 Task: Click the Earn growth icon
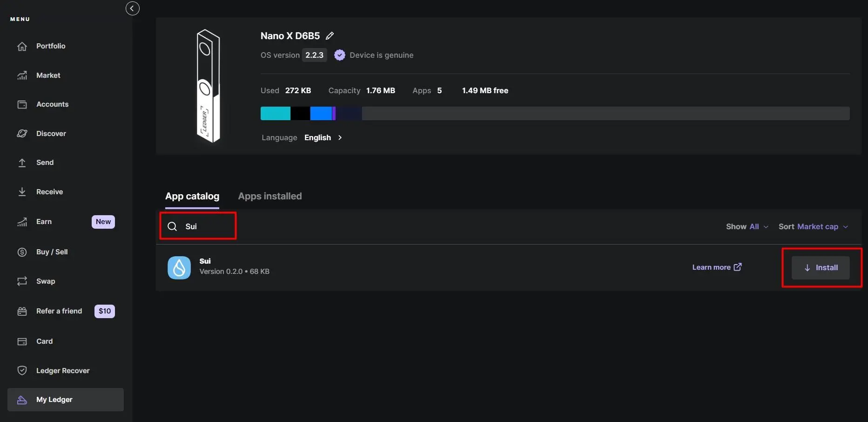22,222
